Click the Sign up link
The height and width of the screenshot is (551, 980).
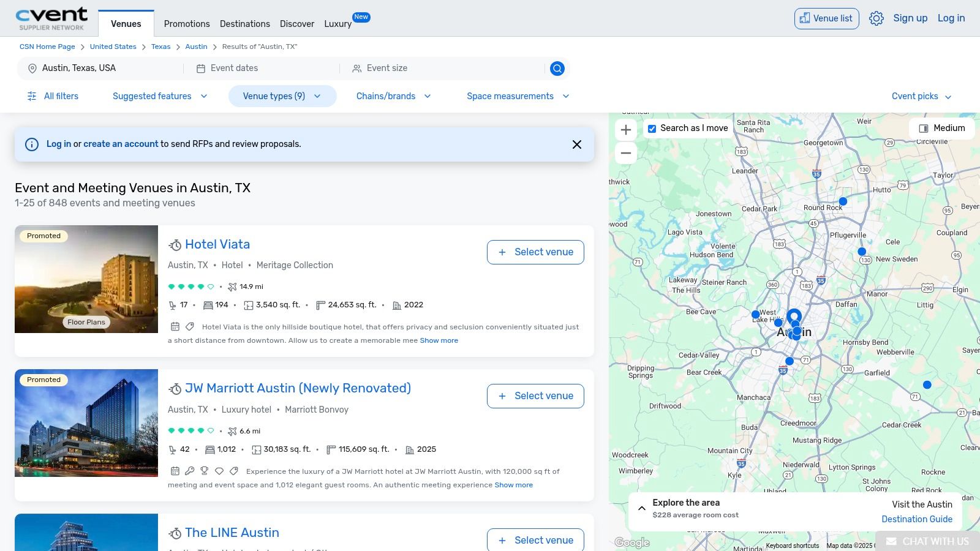click(x=910, y=18)
